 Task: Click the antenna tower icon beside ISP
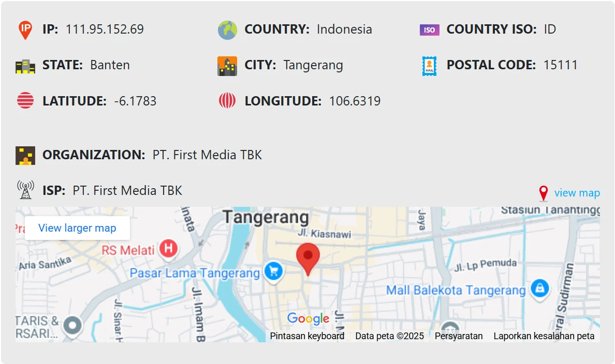click(25, 190)
